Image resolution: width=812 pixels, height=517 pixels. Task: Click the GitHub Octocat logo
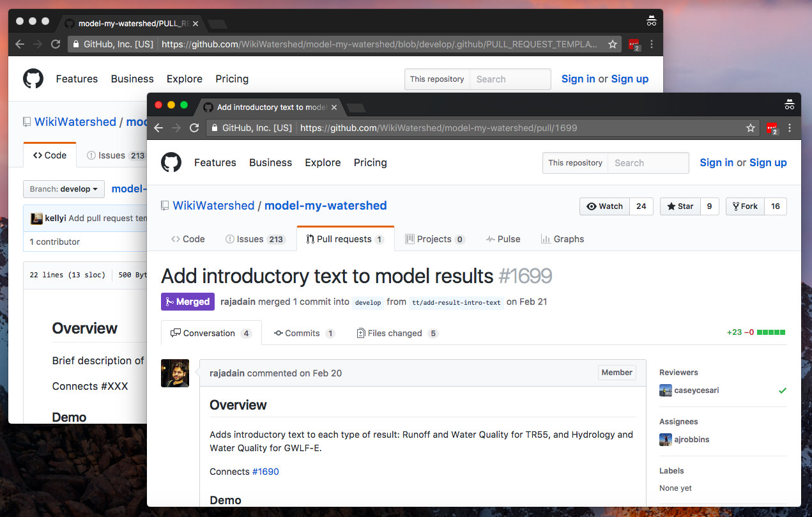[x=171, y=162]
